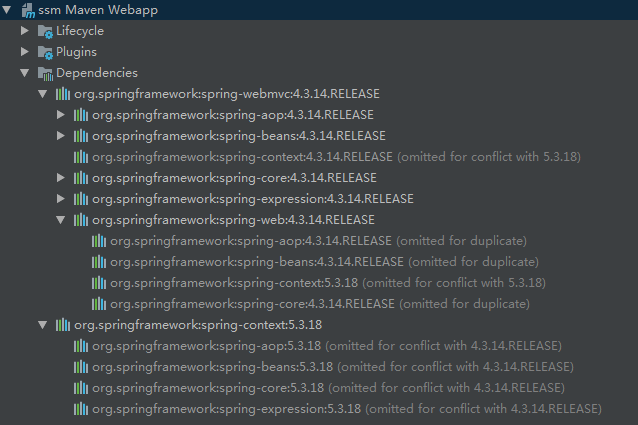The image size is (638, 425).
Task: Expand the Plugins node
Action: point(26,52)
